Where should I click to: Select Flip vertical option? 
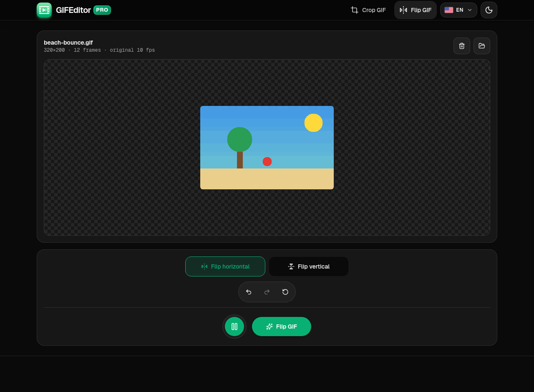tap(309, 266)
